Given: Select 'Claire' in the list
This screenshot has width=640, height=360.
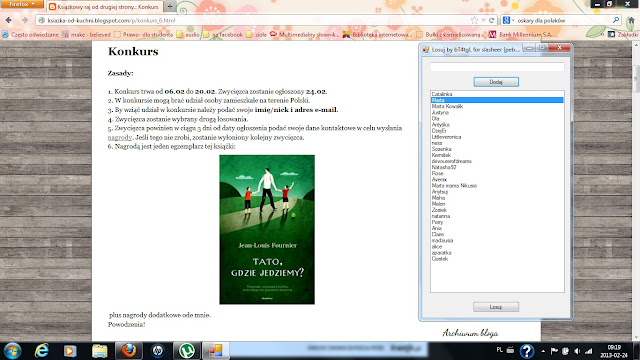Looking at the screenshot, I should [x=438, y=234].
